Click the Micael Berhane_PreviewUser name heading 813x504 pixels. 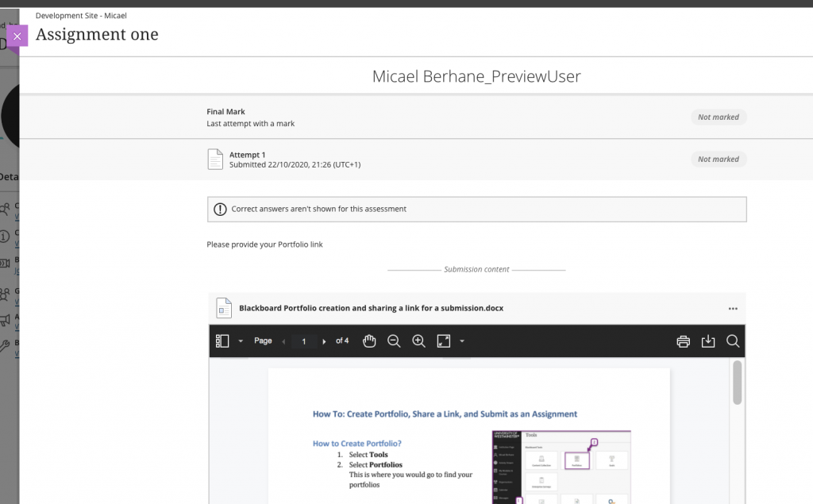click(476, 76)
